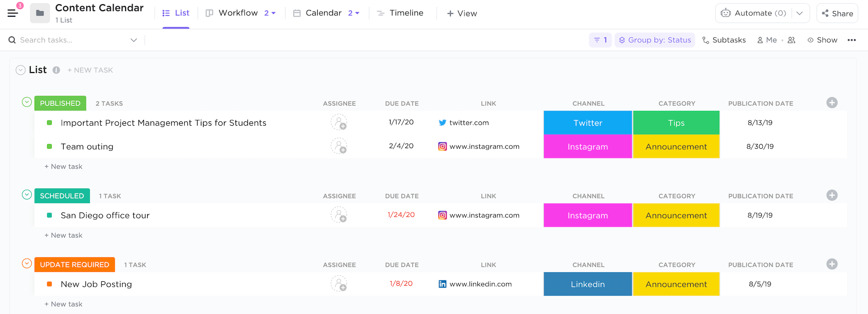The height and width of the screenshot is (314, 868).
Task: Click the assignee icon for New Job Posting
Action: (x=339, y=284)
